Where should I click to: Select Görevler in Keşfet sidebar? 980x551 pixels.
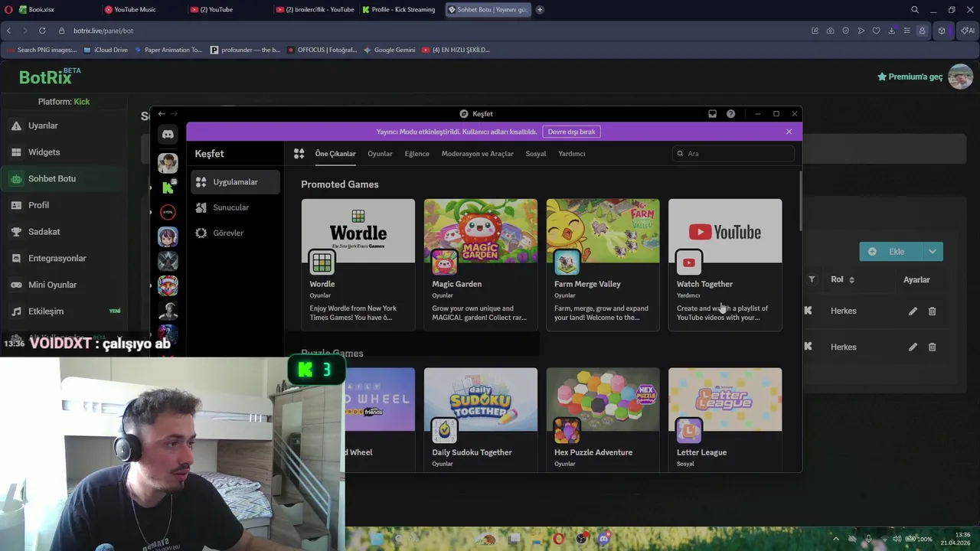click(235, 233)
